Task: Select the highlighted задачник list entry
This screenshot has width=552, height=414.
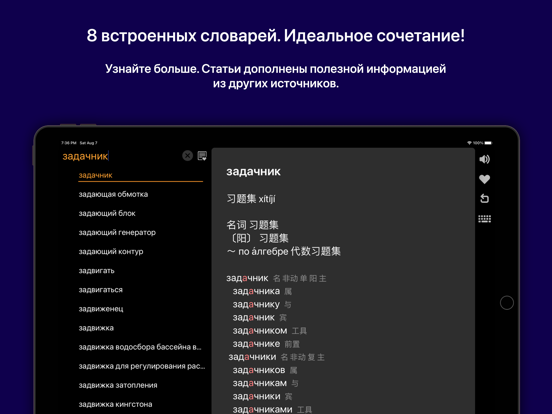Action: click(140, 175)
